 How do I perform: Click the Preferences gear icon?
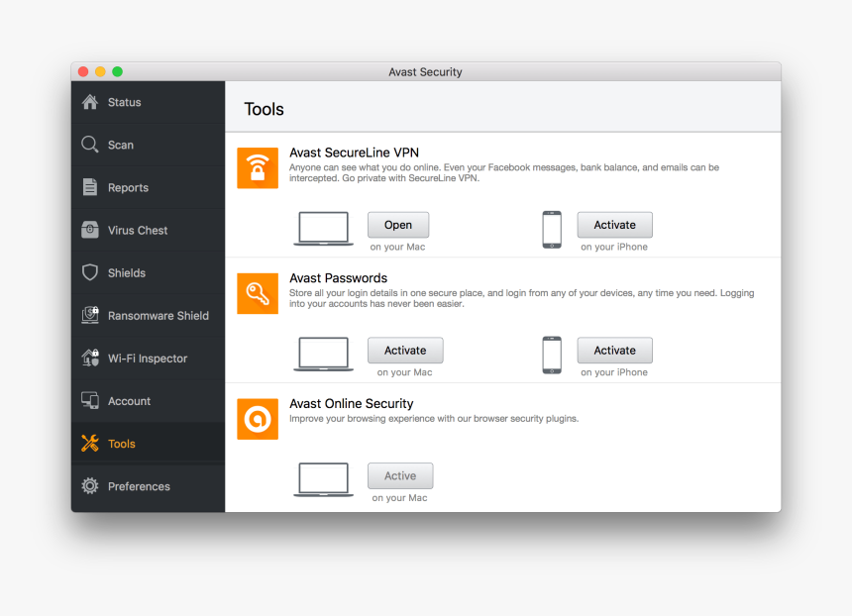(89, 485)
